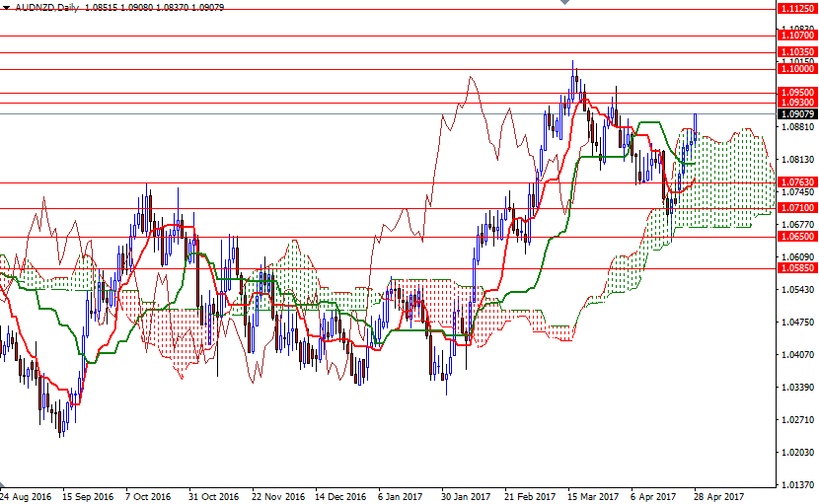Click the 1.06090 price scale value
This screenshot has height=504, width=819.
[x=797, y=257]
